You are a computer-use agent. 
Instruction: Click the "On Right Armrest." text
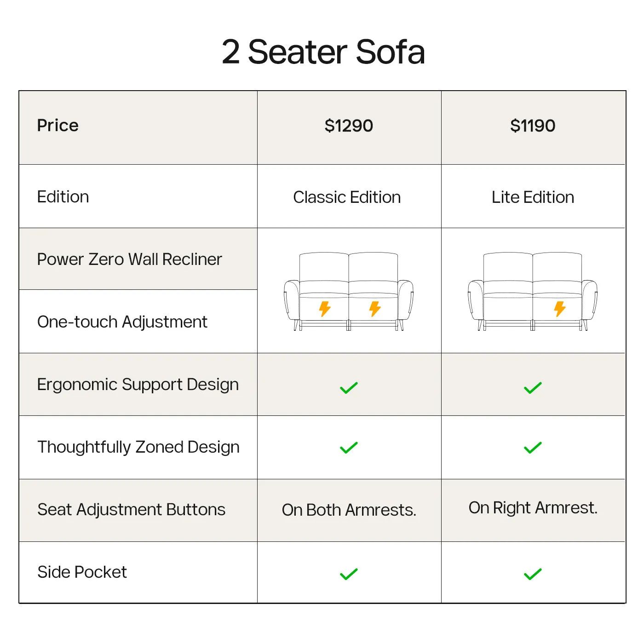(533, 508)
